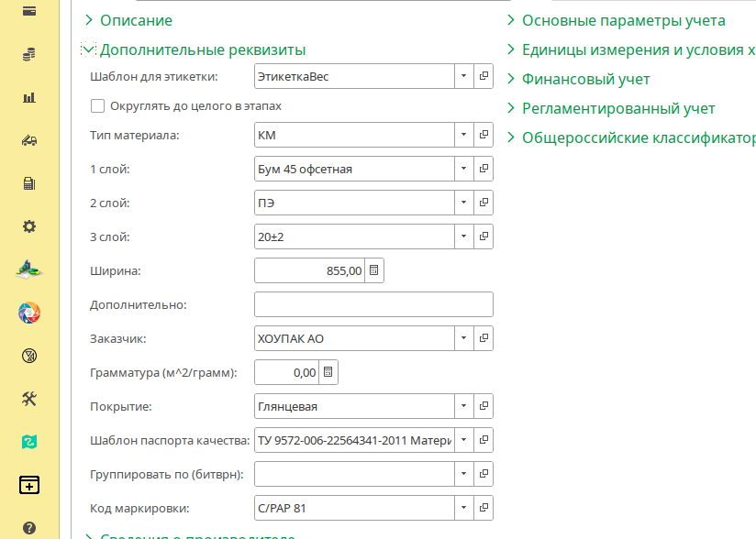
Task: Toggle 'Округлять до целого в этапах' checkbox
Action: 98,106
